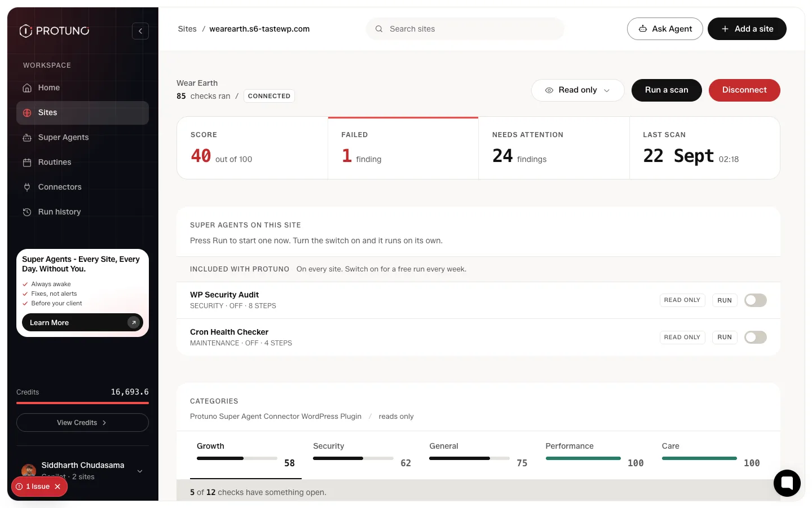Viewport: 812px width, 508px height.
Task: Click the search magnifier icon
Action: click(x=379, y=29)
